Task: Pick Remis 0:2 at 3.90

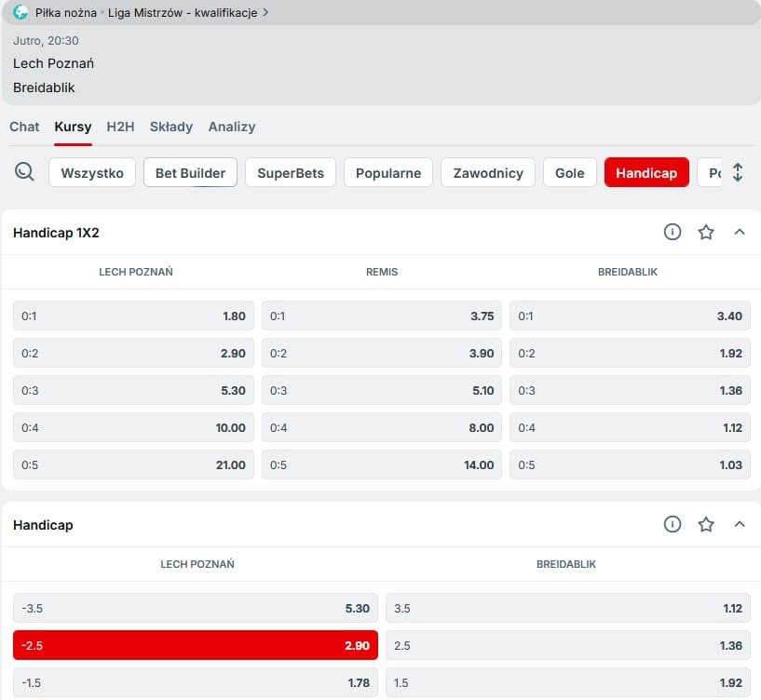Action: [382, 353]
